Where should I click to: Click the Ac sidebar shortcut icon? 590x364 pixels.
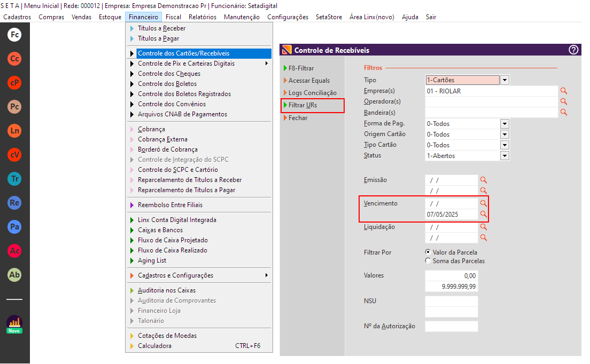(14, 251)
